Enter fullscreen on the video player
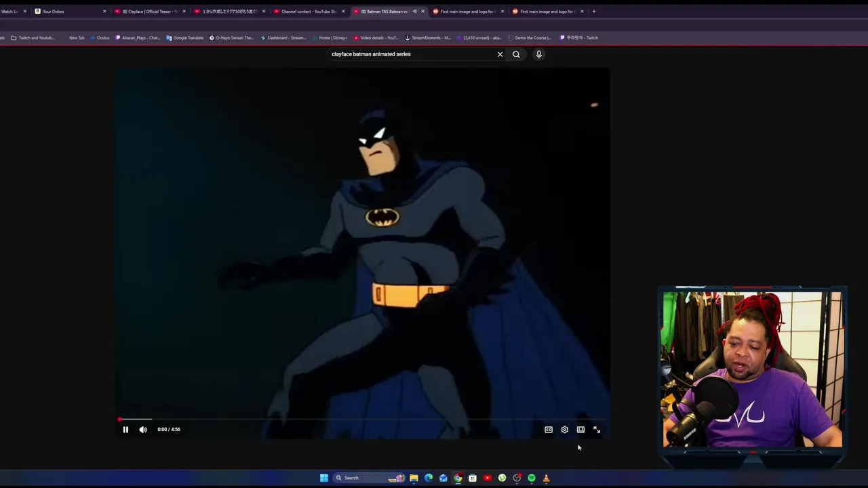Viewport: 868px width, 488px height. [597, 430]
